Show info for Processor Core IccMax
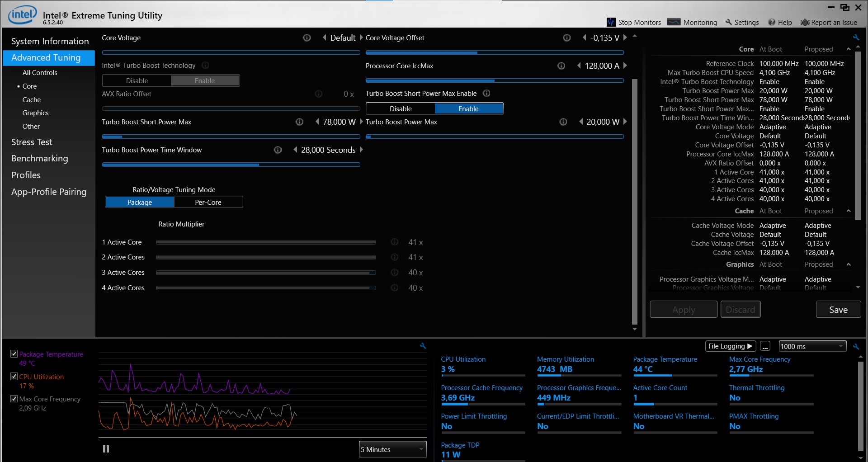Viewport: 868px width, 462px height. click(x=561, y=66)
